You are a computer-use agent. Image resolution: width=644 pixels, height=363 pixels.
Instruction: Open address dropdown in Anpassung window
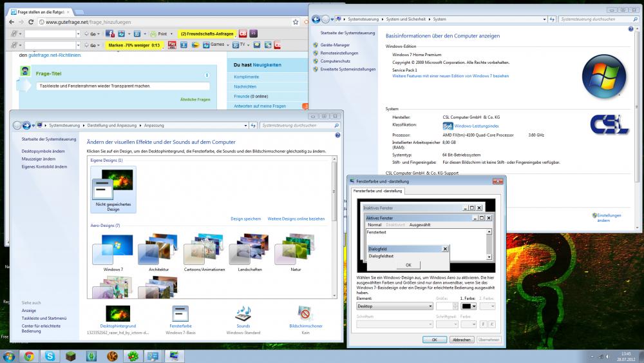coord(245,125)
